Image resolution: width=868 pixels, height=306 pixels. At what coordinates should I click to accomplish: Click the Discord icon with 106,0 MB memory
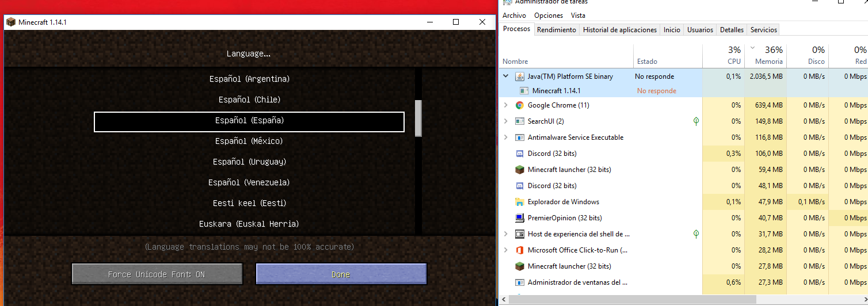point(519,154)
